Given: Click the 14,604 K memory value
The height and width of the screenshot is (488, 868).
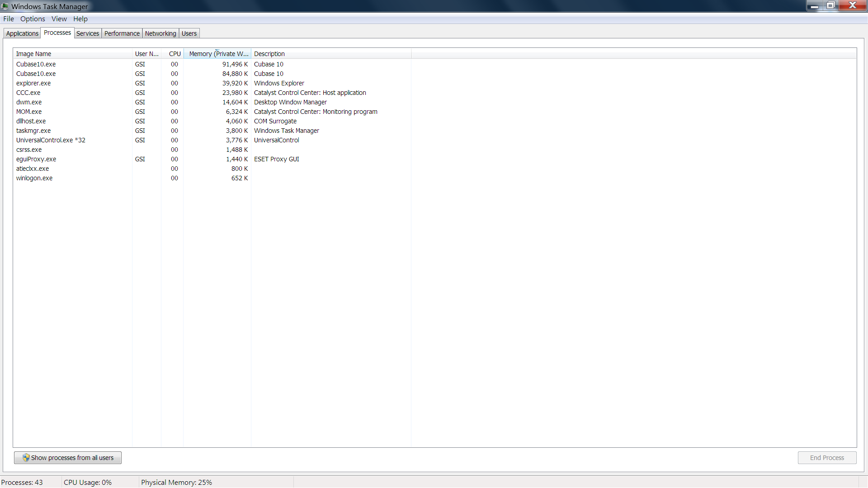Looking at the screenshot, I should (235, 102).
